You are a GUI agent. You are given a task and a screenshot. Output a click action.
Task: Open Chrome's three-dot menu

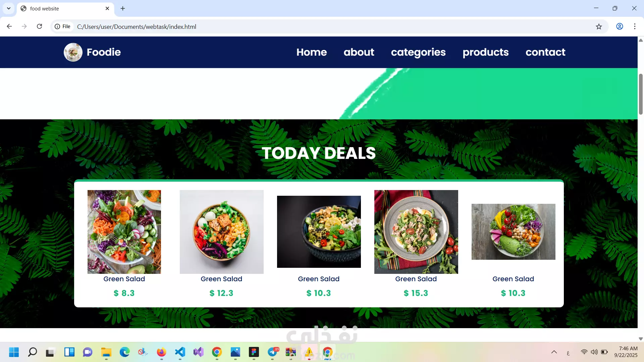click(x=635, y=26)
